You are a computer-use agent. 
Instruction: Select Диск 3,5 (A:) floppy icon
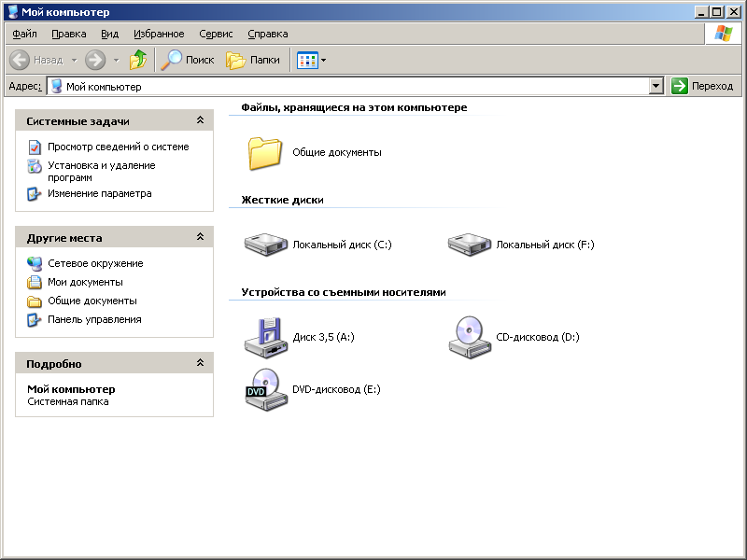pyautogui.click(x=266, y=338)
